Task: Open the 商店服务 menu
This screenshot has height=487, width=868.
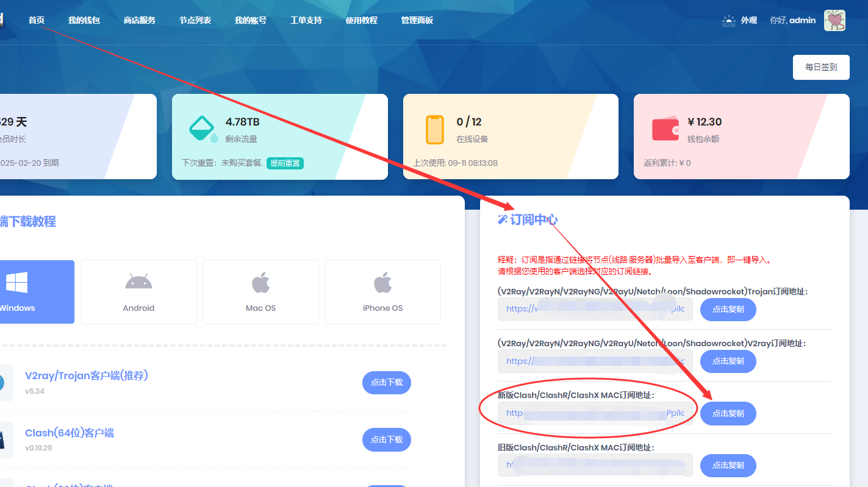Action: pos(140,20)
